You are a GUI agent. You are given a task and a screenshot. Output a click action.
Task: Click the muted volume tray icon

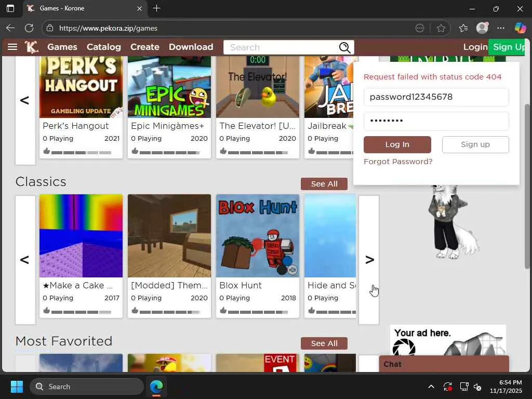[x=477, y=387]
